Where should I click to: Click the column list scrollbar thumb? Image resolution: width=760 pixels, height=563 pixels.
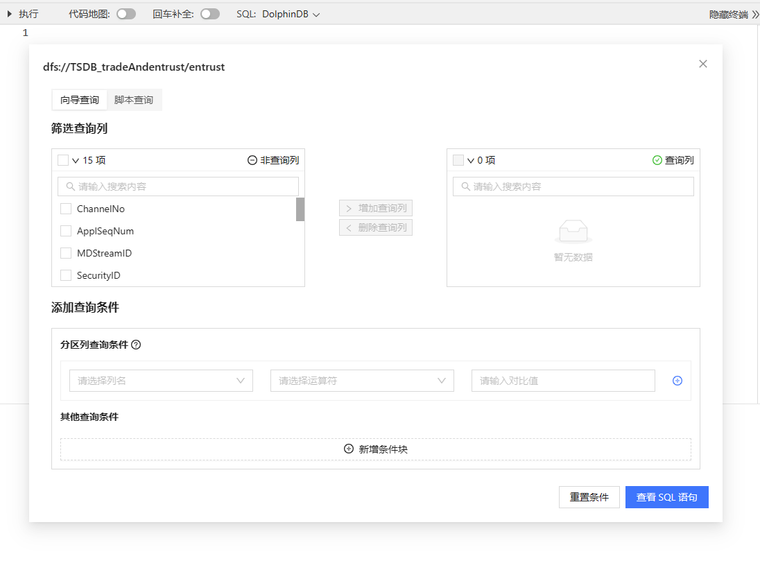(300, 209)
